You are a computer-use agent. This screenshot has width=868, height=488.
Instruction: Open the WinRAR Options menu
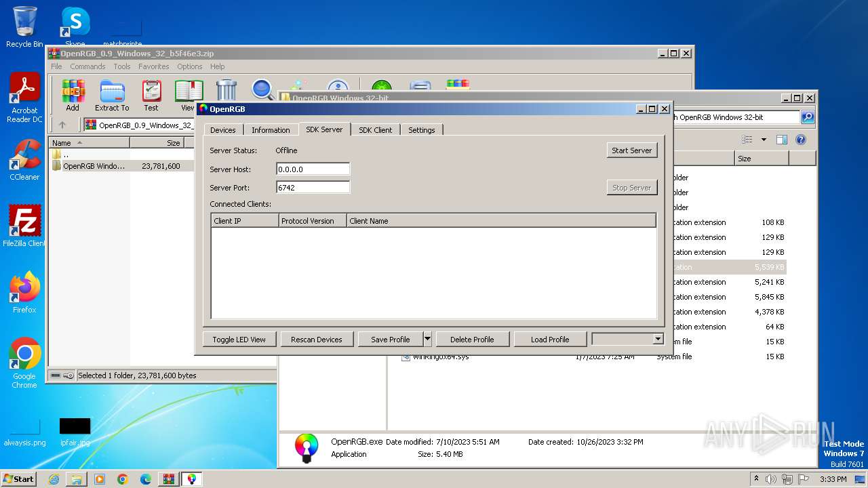click(190, 66)
